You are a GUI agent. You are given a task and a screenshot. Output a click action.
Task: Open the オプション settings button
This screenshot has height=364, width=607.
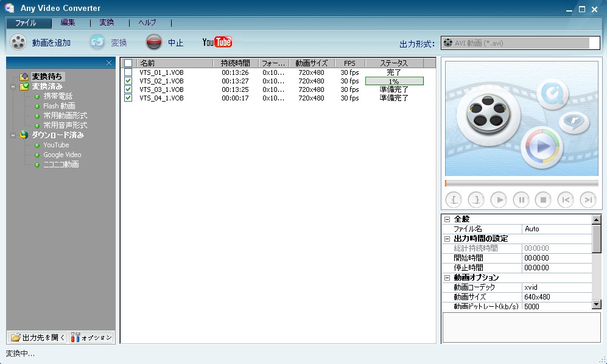pyautogui.click(x=91, y=338)
